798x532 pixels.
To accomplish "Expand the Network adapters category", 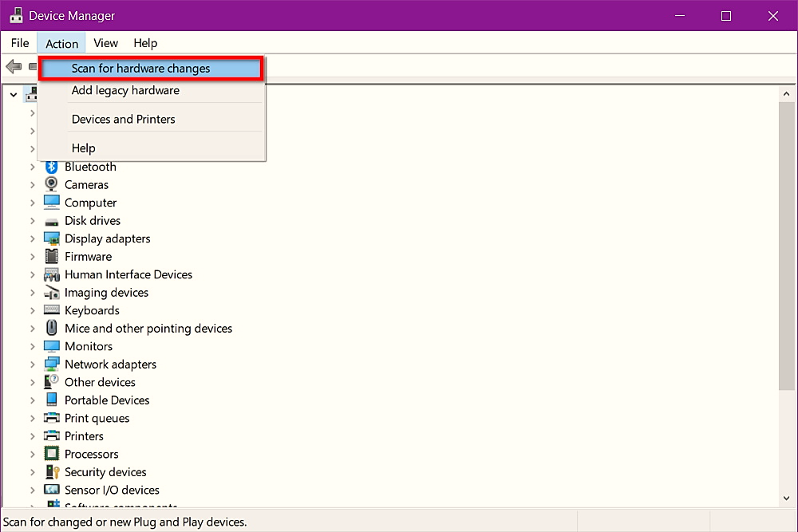I will pos(33,365).
